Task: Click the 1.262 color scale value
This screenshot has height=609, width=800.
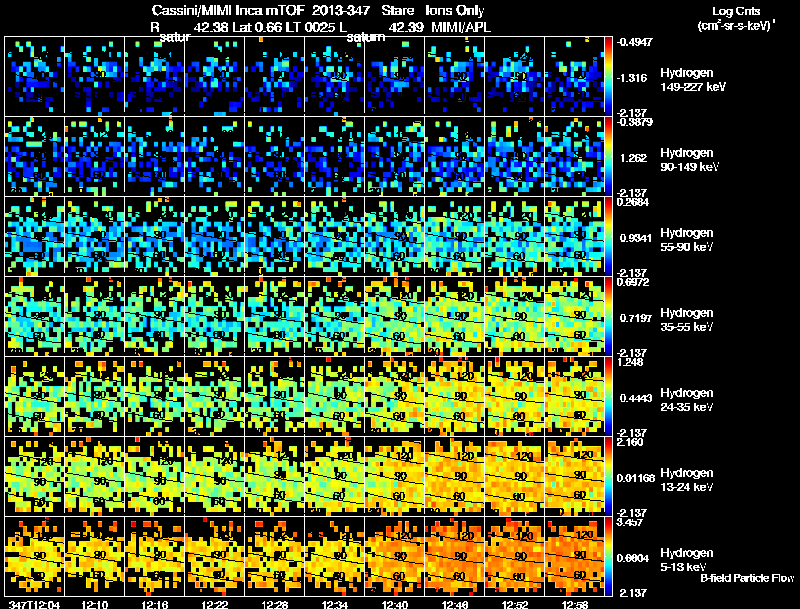Action: click(x=634, y=158)
